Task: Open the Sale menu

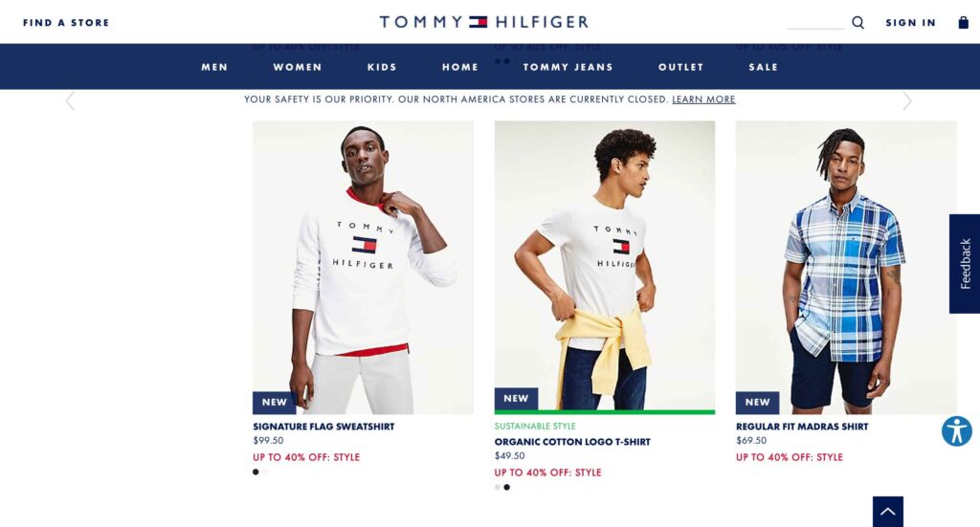Action: 763,67
